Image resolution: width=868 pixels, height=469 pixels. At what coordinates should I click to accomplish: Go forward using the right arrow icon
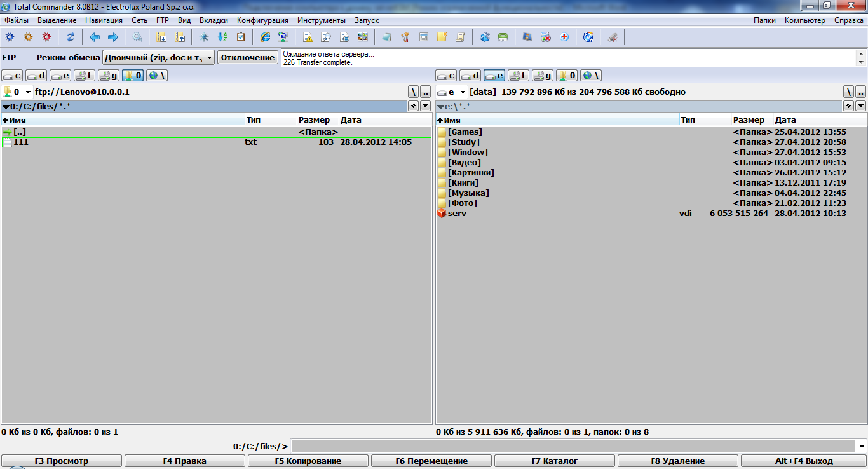(113, 37)
